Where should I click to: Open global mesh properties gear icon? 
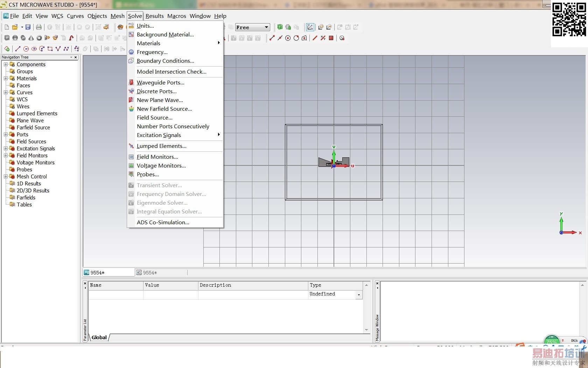point(288,27)
